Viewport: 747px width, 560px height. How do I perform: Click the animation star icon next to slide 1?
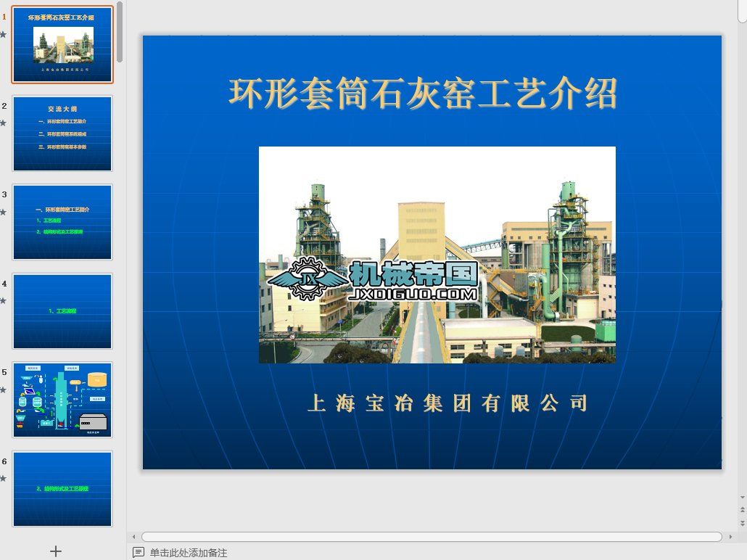coord(4,34)
